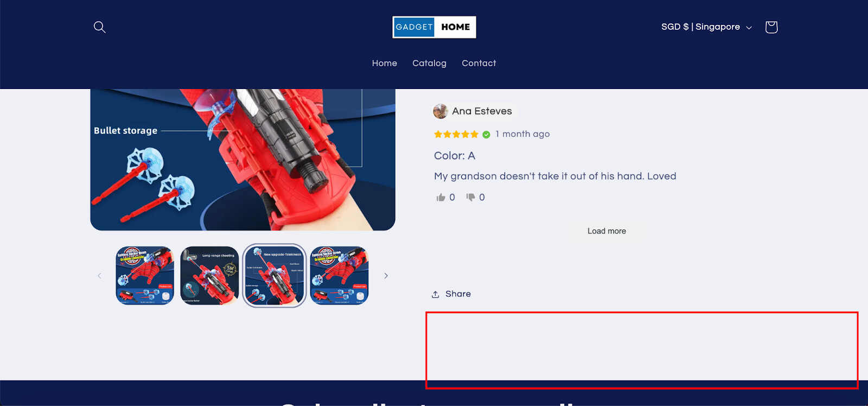Open the search magnifier icon
The height and width of the screenshot is (406, 868).
click(99, 27)
